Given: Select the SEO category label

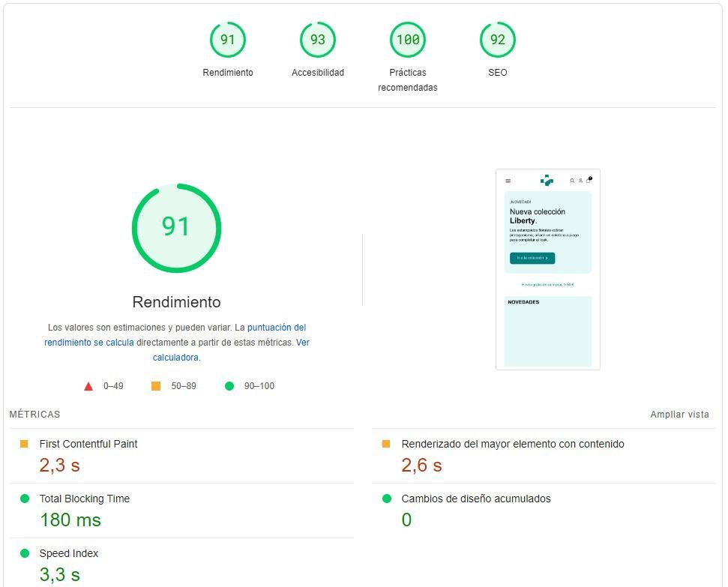Looking at the screenshot, I should coord(498,73).
